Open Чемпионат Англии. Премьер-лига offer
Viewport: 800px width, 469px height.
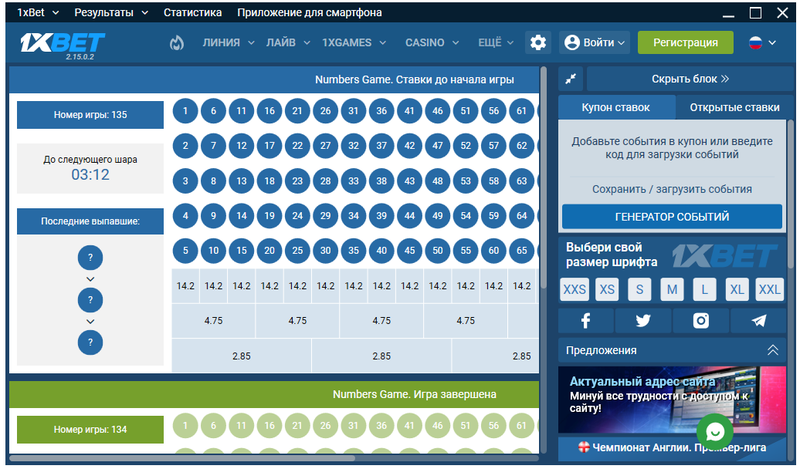click(672, 448)
